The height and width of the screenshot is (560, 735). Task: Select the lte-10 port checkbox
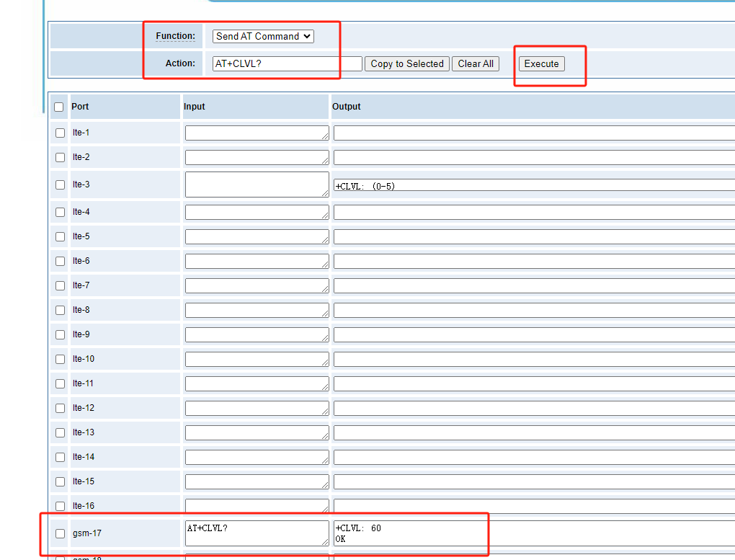(x=60, y=359)
